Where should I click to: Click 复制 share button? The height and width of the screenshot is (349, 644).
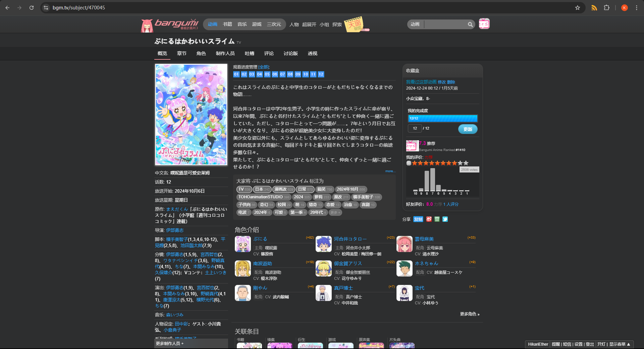point(418,219)
